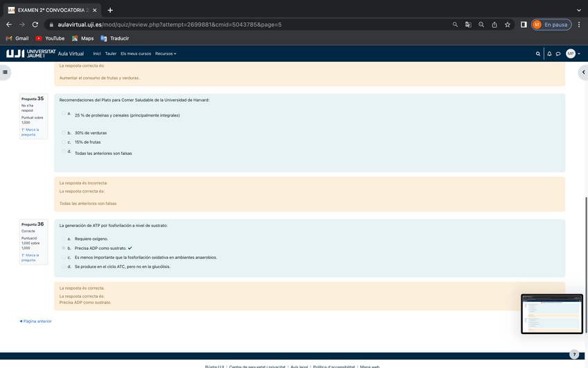Open the help question mark button
This screenshot has width=588, height=368.
[573, 354]
